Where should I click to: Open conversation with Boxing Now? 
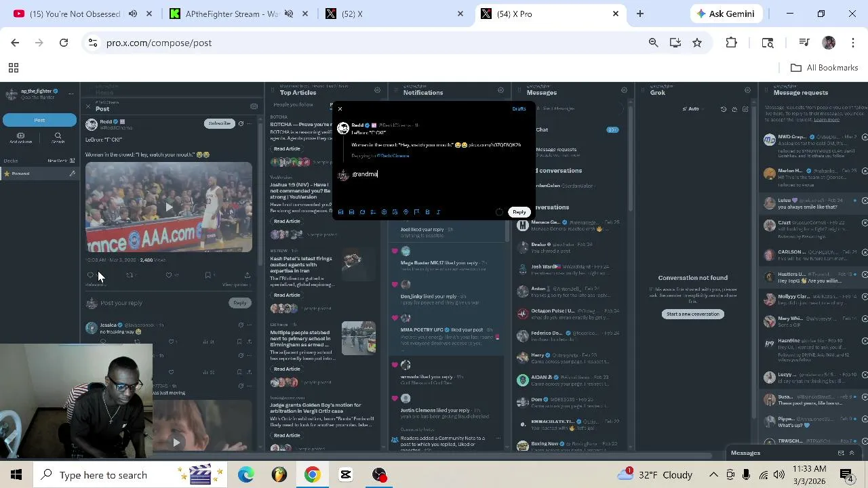click(570, 447)
